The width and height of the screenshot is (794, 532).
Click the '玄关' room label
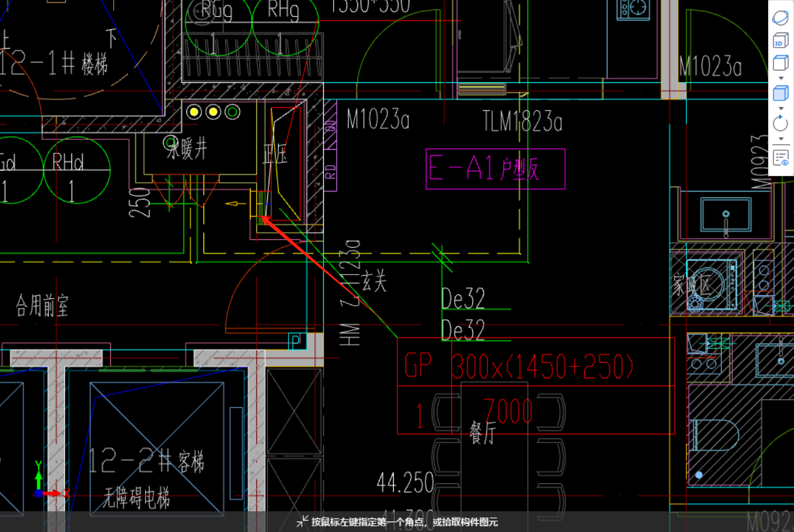point(374,281)
